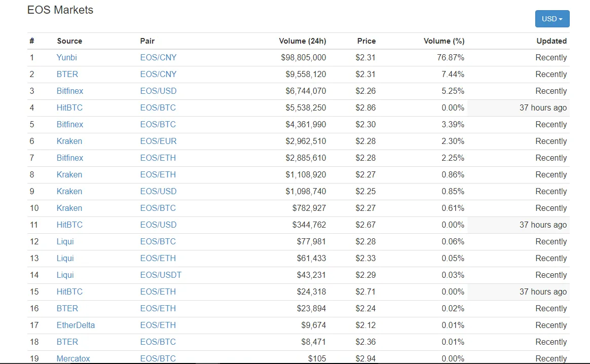Open the EOS/USDT pair link
Viewport: 590px width, 364px height.
coord(161,275)
